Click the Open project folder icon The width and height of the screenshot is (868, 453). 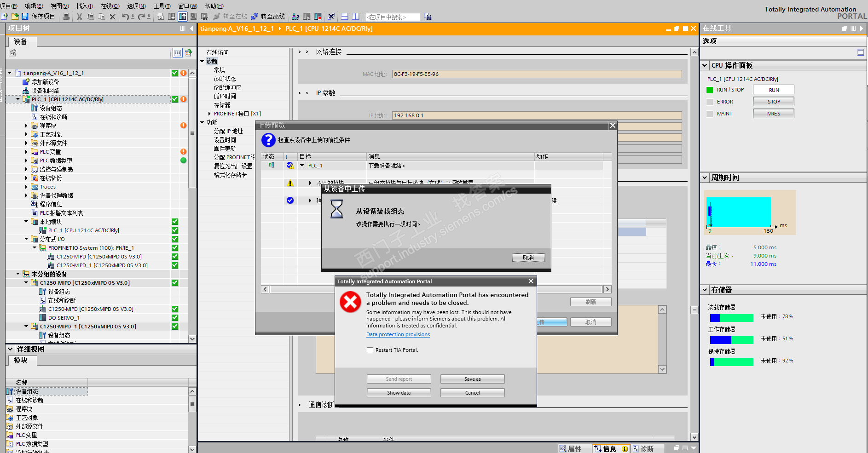(15, 17)
